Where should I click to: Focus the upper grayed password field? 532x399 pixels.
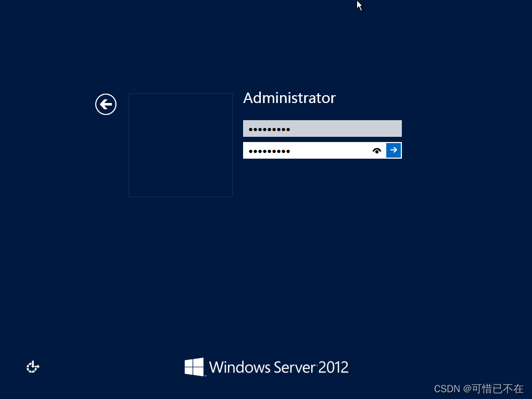point(322,128)
